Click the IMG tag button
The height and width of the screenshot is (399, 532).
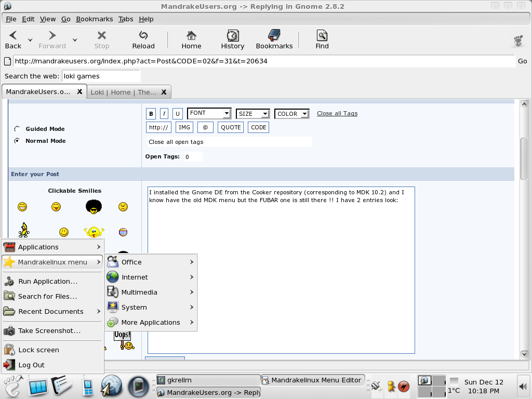point(184,127)
